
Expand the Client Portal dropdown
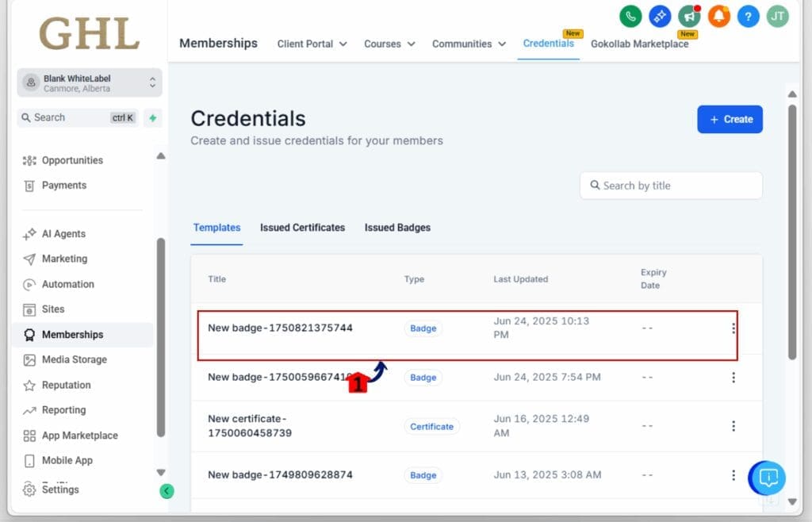(312, 44)
